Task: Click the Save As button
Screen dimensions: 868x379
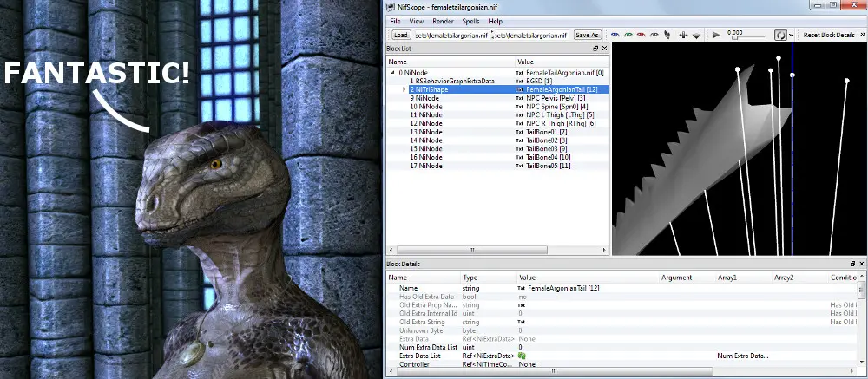Action: click(x=587, y=35)
